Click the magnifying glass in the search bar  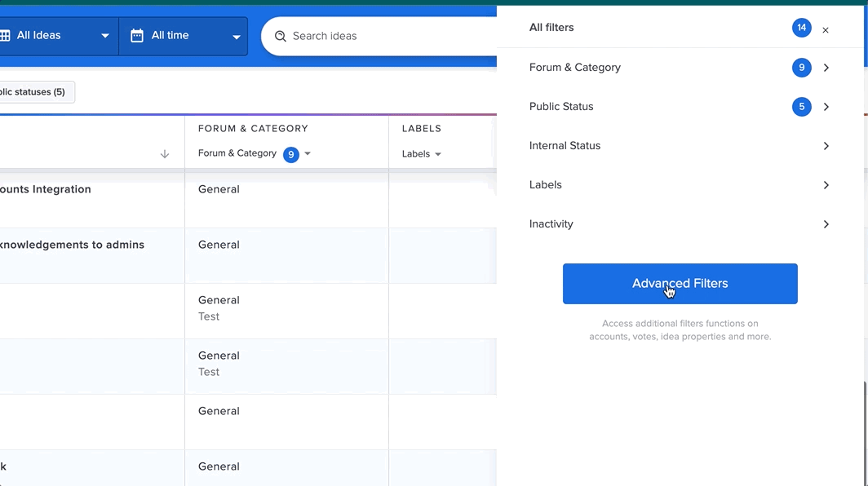[280, 36]
